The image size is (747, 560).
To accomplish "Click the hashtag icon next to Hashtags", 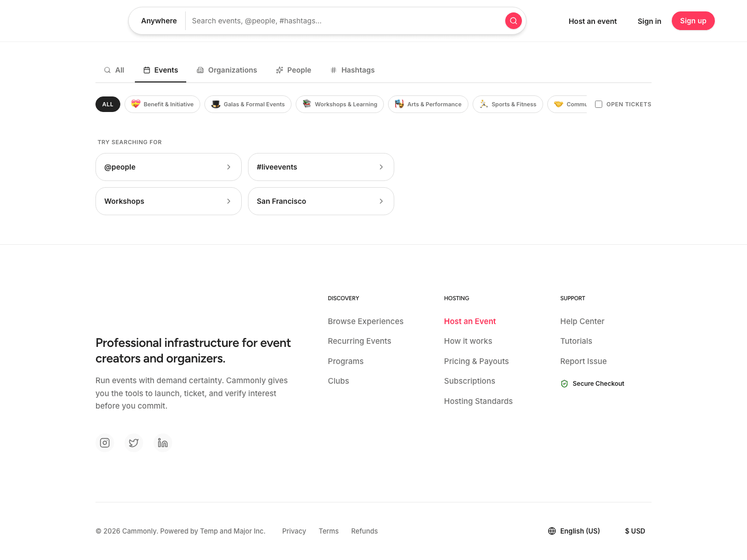I will (333, 69).
